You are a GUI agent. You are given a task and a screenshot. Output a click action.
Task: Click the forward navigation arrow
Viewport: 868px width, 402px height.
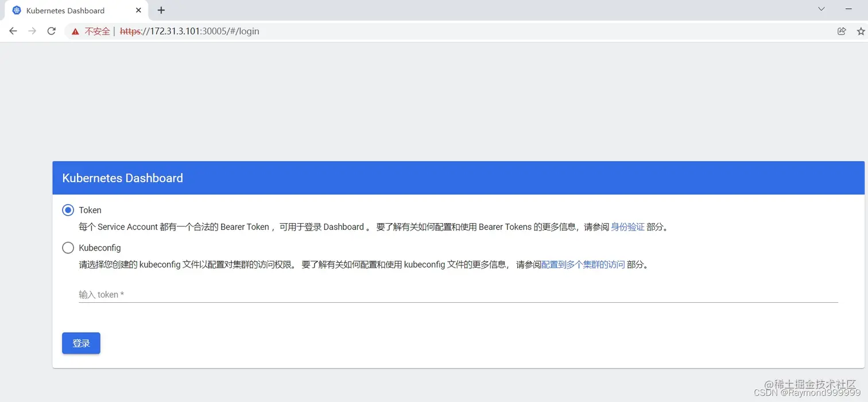pos(32,31)
